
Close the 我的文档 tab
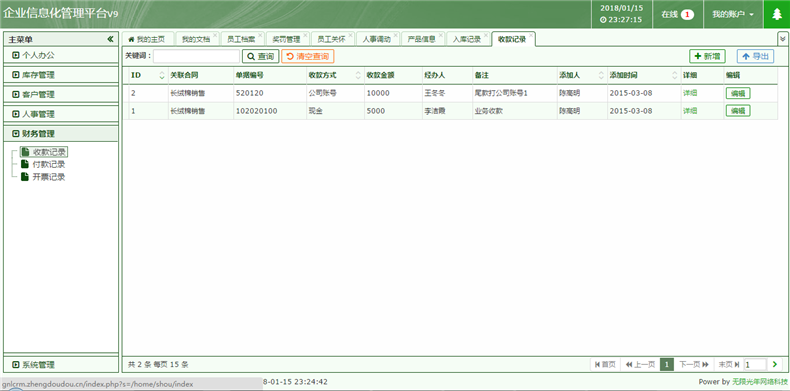[x=215, y=35]
